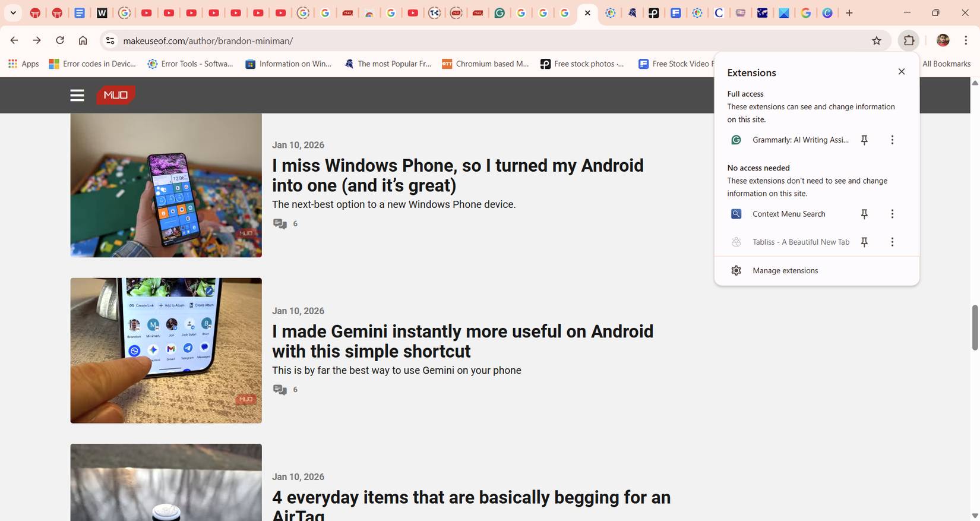The image size is (980, 521).
Task: Open the MUO hamburger menu
Action: tap(77, 95)
